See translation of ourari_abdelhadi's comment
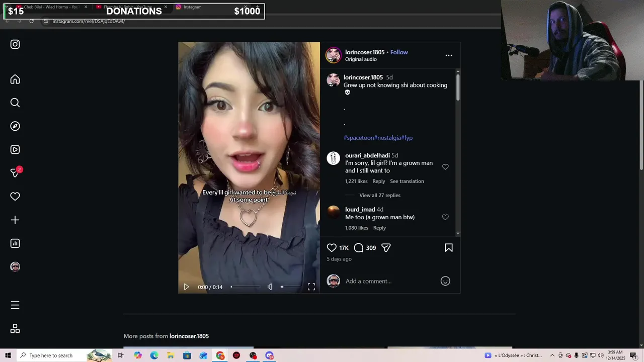Screen dimensions: 644x362 (x=407, y=181)
